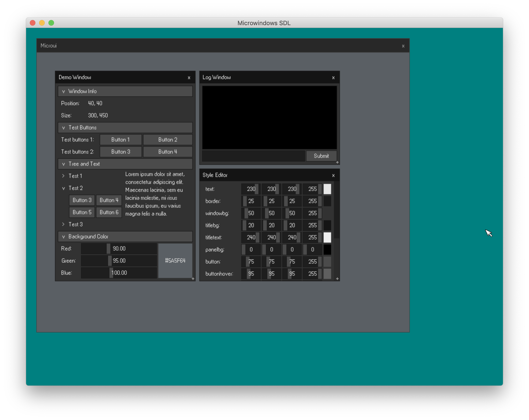Image resolution: width=529 pixels, height=420 pixels.
Task: Focus the Log Window text input field
Action: click(254, 156)
